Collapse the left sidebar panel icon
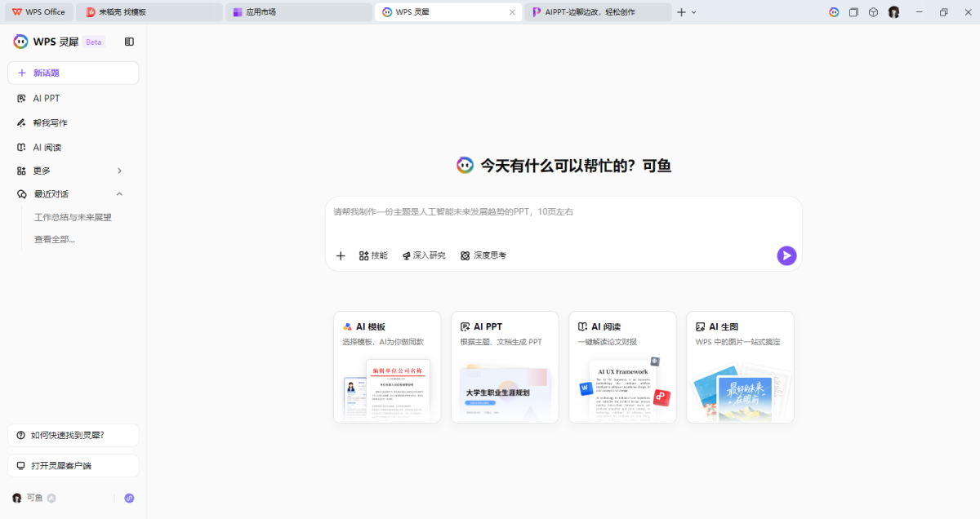 (129, 42)
